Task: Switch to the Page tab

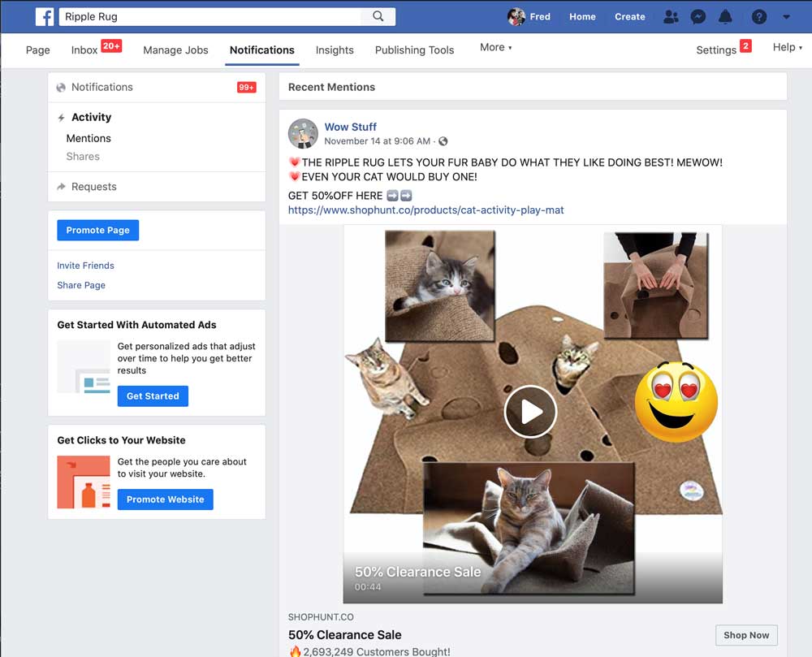Action: [38, 50]
